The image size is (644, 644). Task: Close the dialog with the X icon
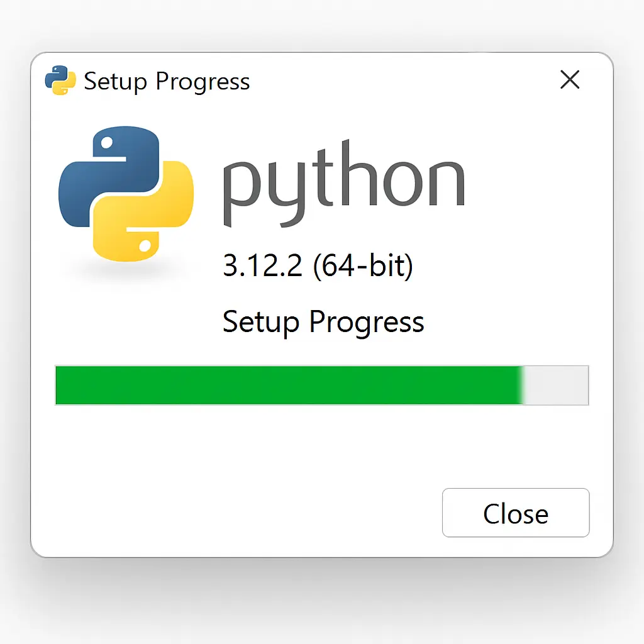(x=570, y=80)
